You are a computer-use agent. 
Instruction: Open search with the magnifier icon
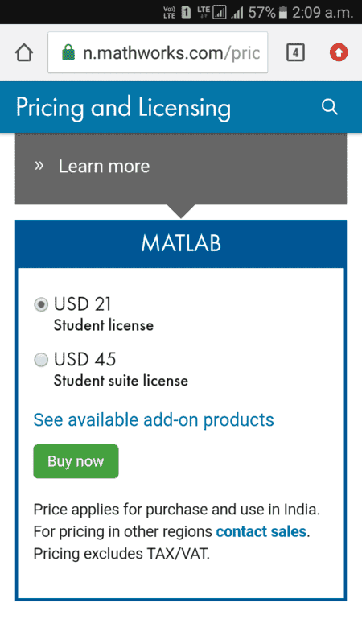pos(330,107)
